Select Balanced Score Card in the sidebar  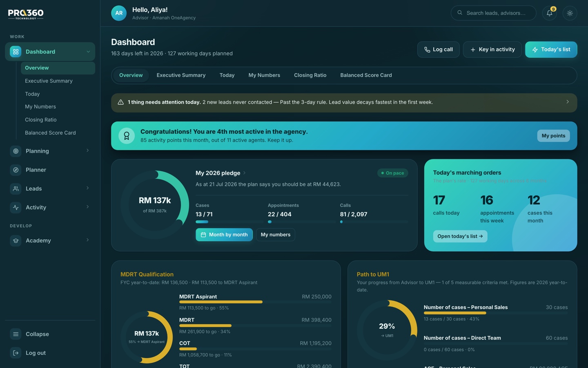pos(58,133)
